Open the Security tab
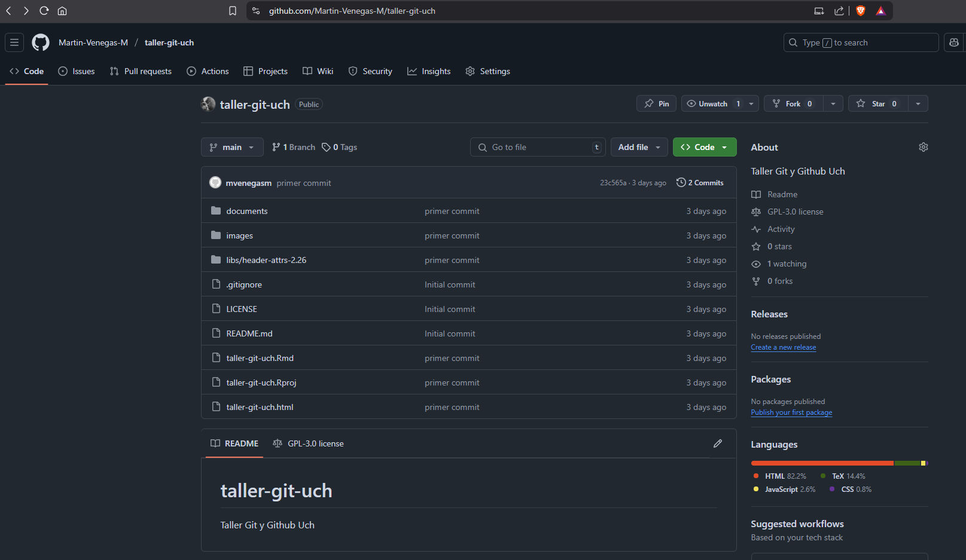This screenshot has height=560, width=966. click(370, 71)
